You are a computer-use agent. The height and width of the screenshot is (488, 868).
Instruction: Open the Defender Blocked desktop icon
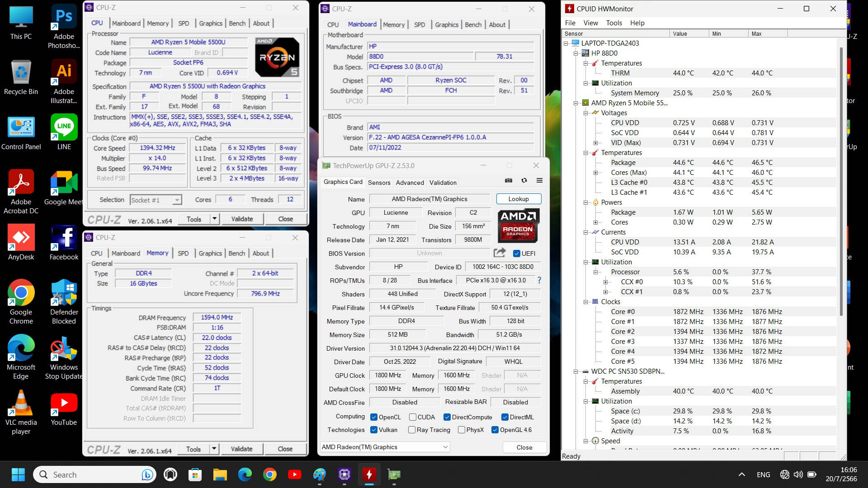(x=64, y=302)
